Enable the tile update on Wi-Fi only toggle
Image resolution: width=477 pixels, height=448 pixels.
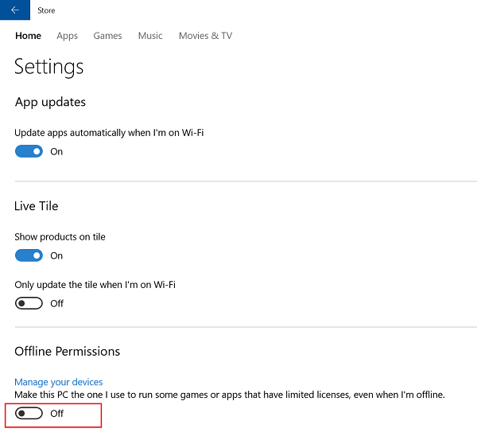[29, 303]
